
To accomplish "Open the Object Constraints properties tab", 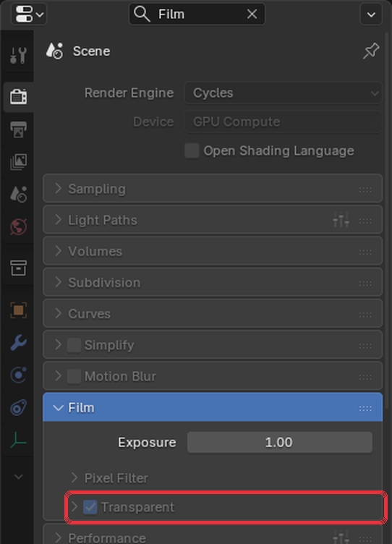I will point(18,408).
